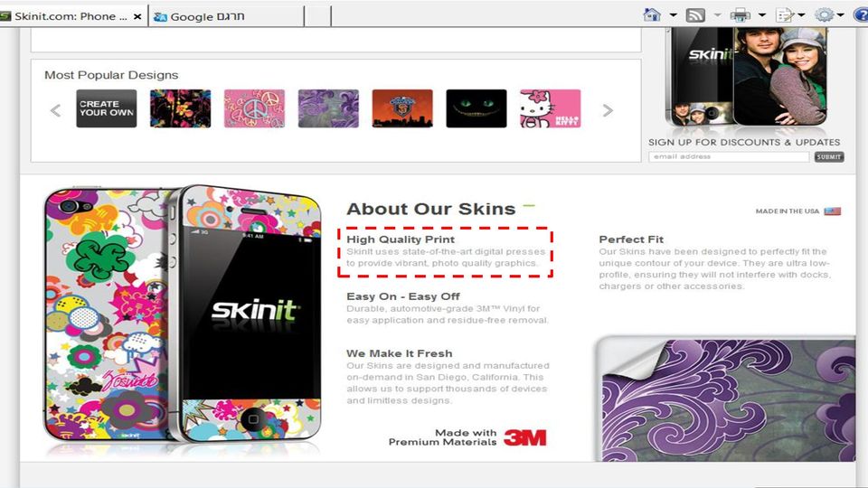This screenshot has height=488, width=868.
Task: Choose the pink peace sign design thumbnail
Action: (x=255, y=108)
